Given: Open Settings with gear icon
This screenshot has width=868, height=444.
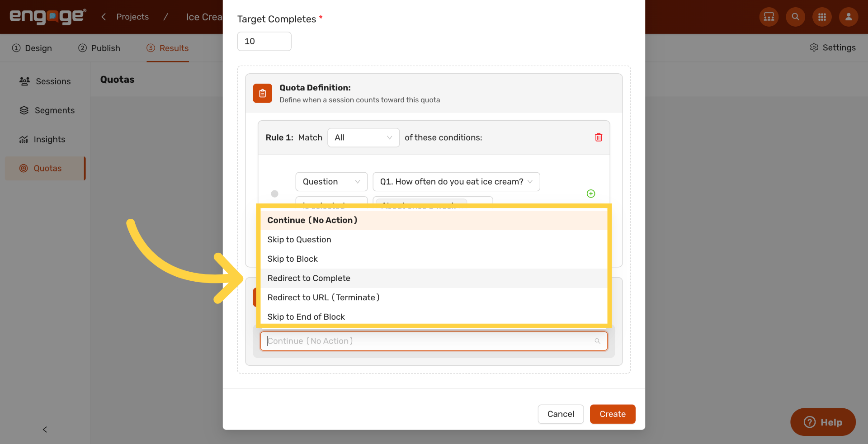Looking at the screenshot, I should click(833, 47).
